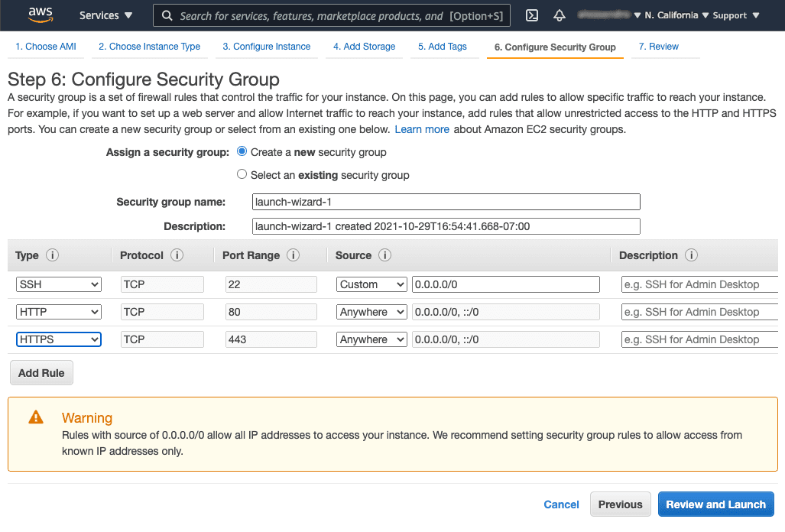Image resolution: width=785 pixels, height=532 pixels.
Task: Click the Security group name field
Action: pos(446,202)
